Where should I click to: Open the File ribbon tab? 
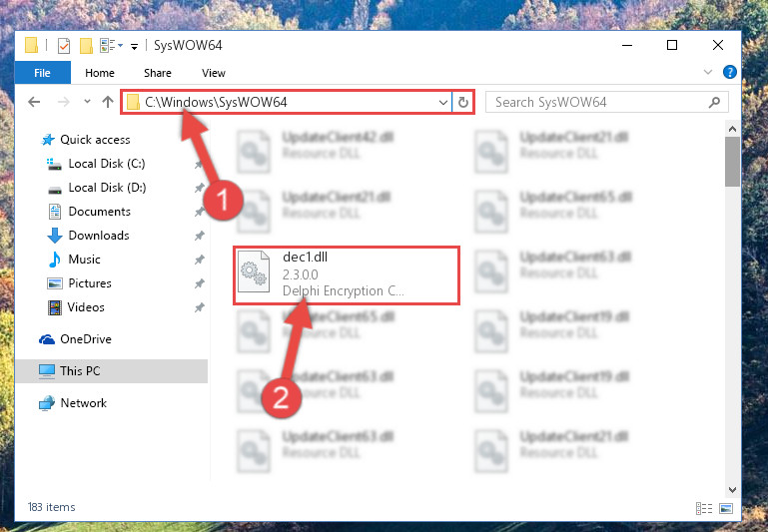43,73
